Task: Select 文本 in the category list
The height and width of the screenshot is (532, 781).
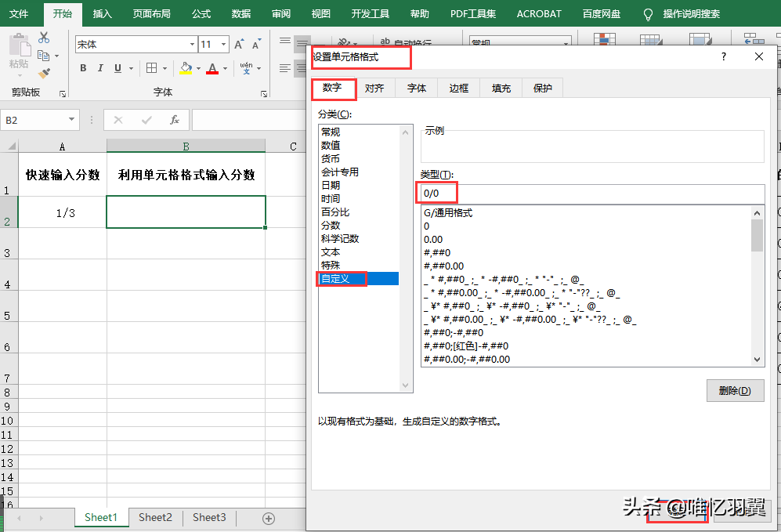Action: pyautogui.click(x=359, y=252)
